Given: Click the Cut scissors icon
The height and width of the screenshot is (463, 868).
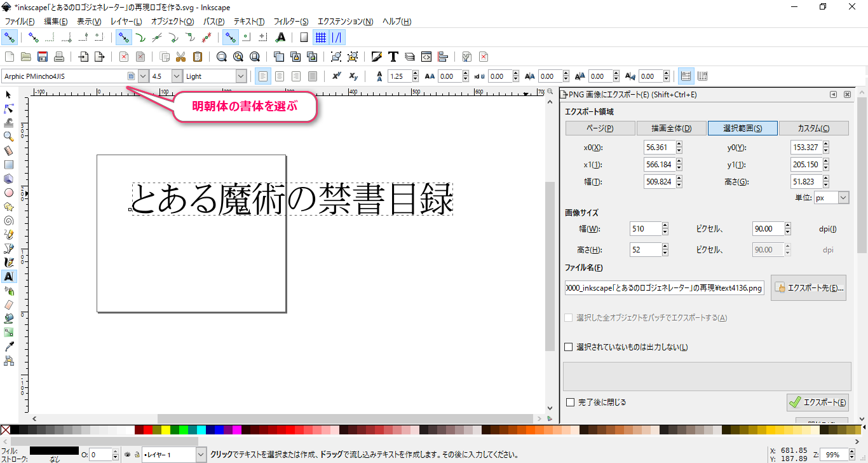Looking at the screenshot, I should (x=181, y=57).
